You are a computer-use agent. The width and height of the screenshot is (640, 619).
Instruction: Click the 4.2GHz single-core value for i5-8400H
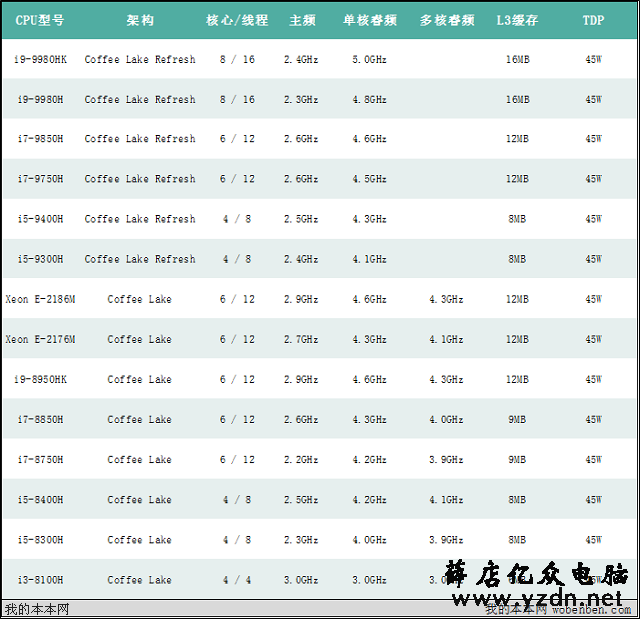(x=369, y=500)
